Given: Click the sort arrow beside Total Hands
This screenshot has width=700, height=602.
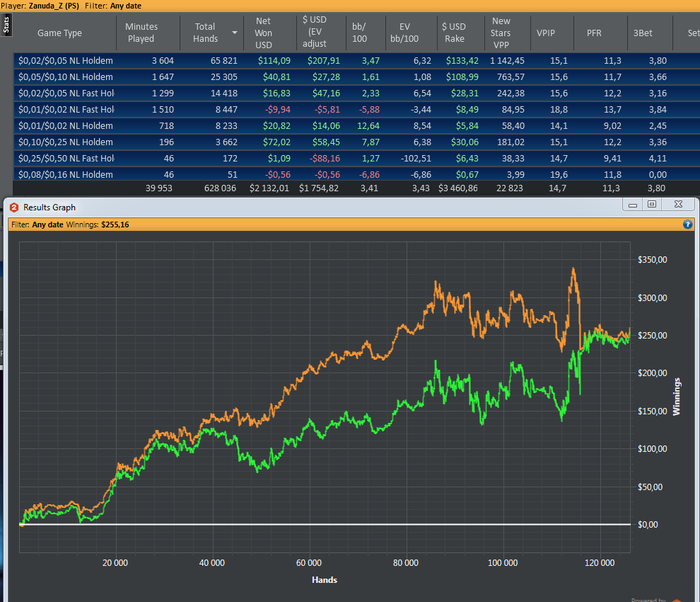Looking at the screenshot, I should click(x=235, y=33).
